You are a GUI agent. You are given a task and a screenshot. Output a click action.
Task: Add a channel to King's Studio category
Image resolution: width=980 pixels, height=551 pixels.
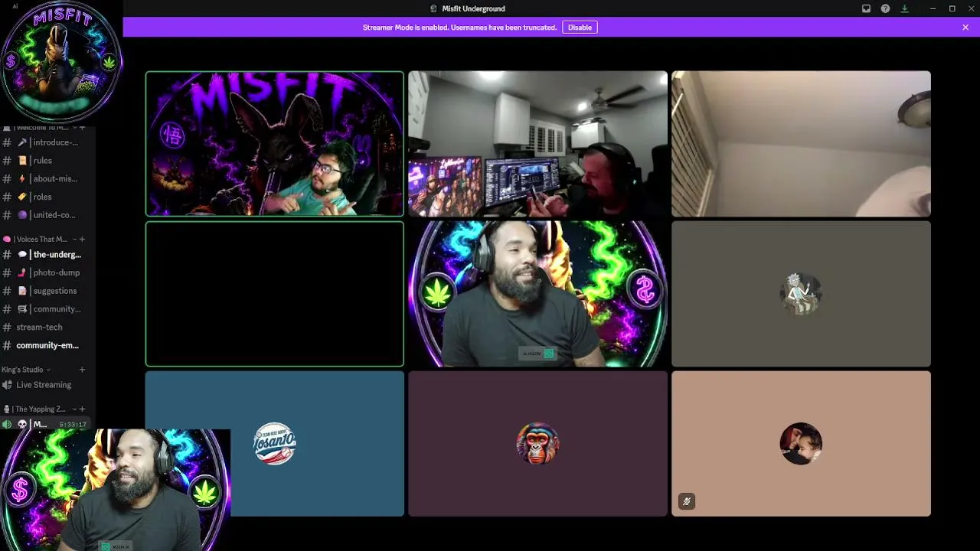83,370
